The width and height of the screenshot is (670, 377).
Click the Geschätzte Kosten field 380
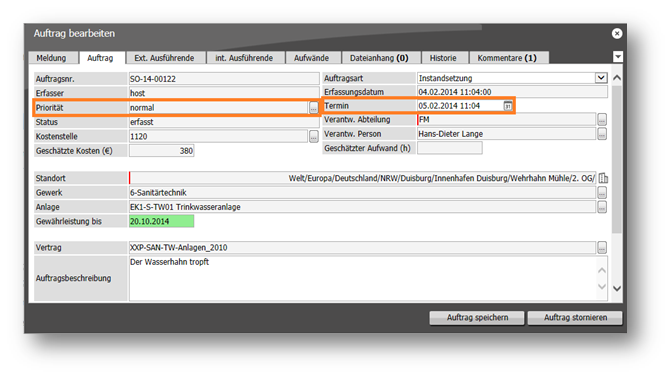[x=162, y=150]
